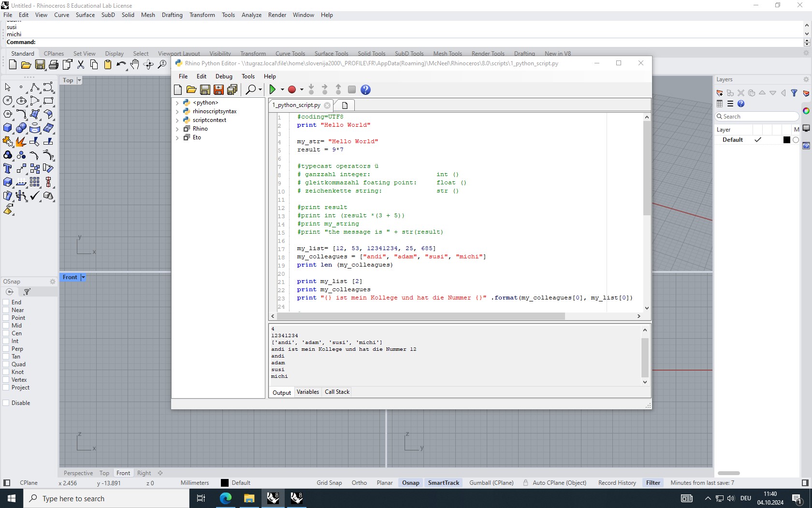Viewport: 812px width, 508px height.
Task: Create a new layer in the Layers panel
Action: (720, 93)
